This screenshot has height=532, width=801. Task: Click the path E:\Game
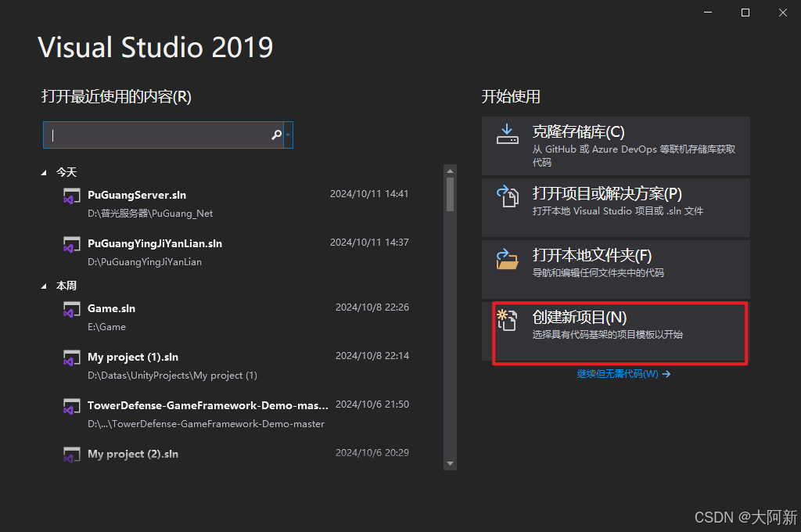click(x=106, y=327)
